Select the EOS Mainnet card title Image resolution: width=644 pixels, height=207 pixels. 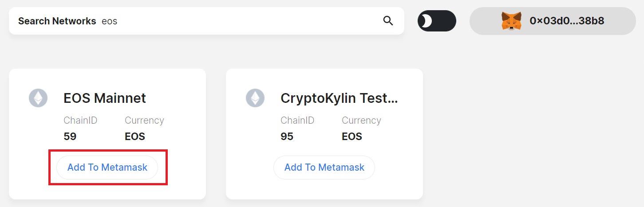point(105,98)
